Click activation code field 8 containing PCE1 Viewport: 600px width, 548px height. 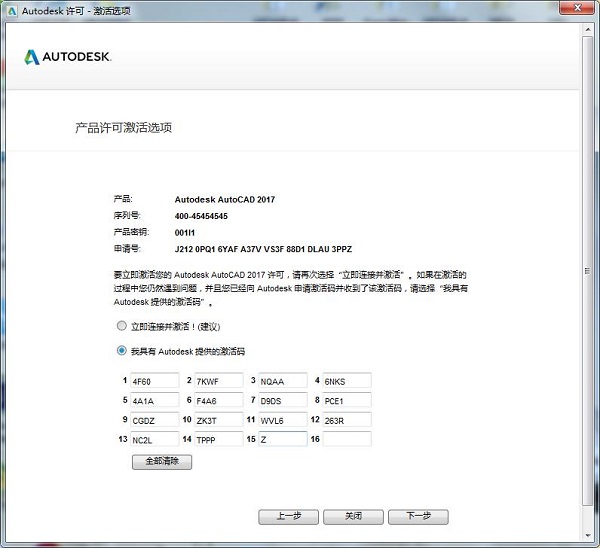click(x=347, y=400)
